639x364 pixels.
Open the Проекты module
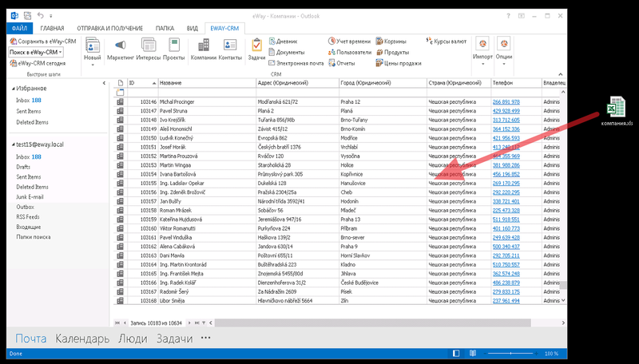173,49
